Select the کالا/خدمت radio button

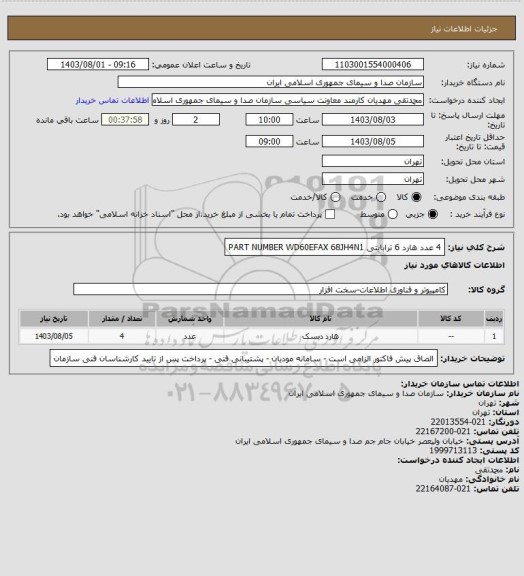coord(335,197)
